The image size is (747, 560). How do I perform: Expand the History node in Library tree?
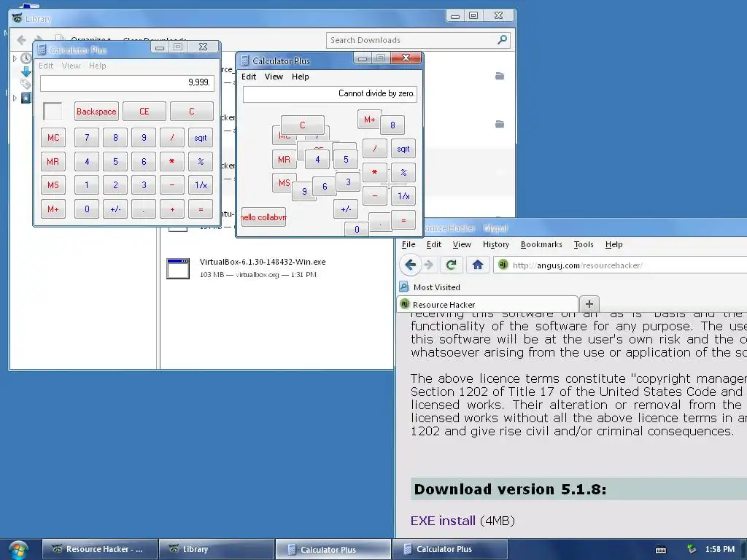click(15, 58)
